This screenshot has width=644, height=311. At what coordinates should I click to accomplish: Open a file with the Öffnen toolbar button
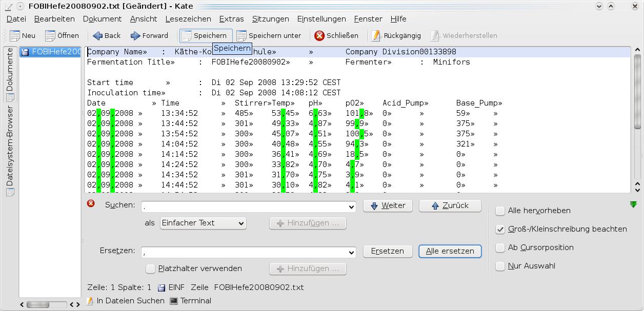62,36
